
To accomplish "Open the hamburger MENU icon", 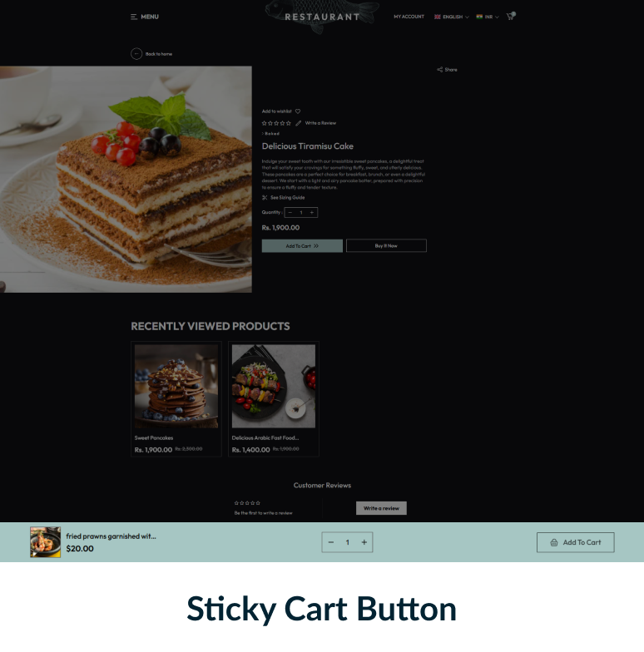I will coord(133,17).
